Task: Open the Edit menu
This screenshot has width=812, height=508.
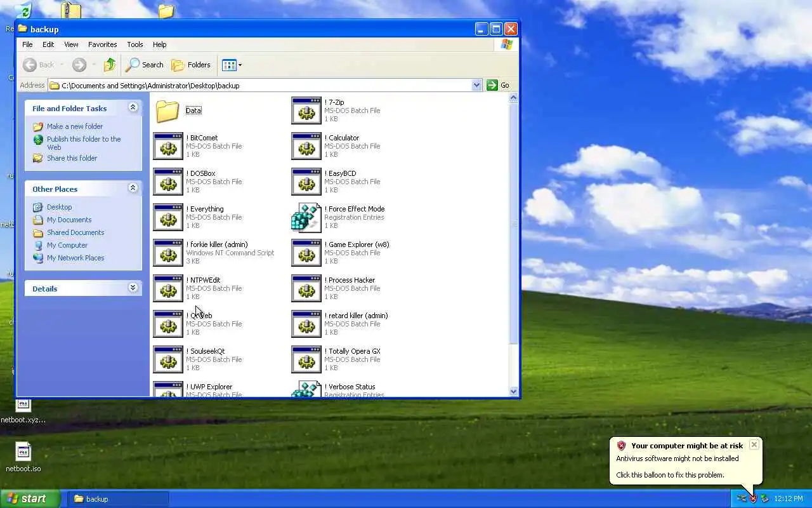Action: point(48,44)
